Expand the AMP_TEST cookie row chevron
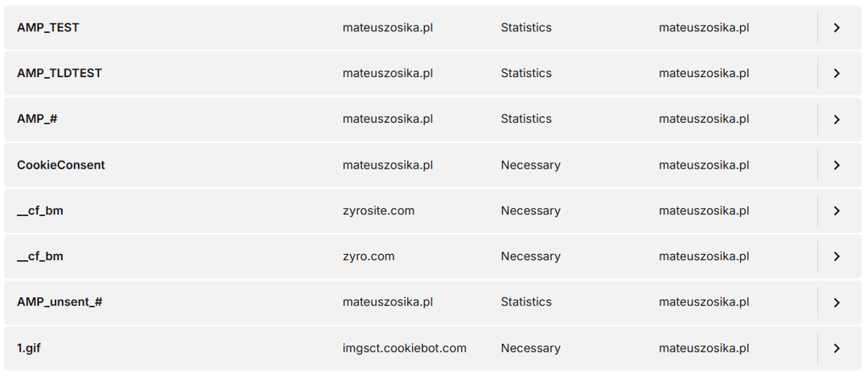 coord(837,28)
